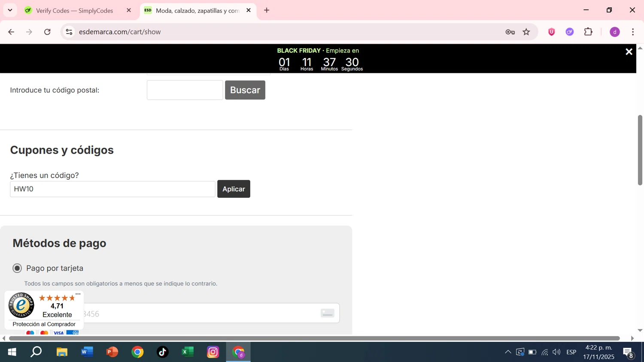Select the Moda, calzado, zapatillas tab
The width and height of the screenshot is (644, 362).
[198, 11]
